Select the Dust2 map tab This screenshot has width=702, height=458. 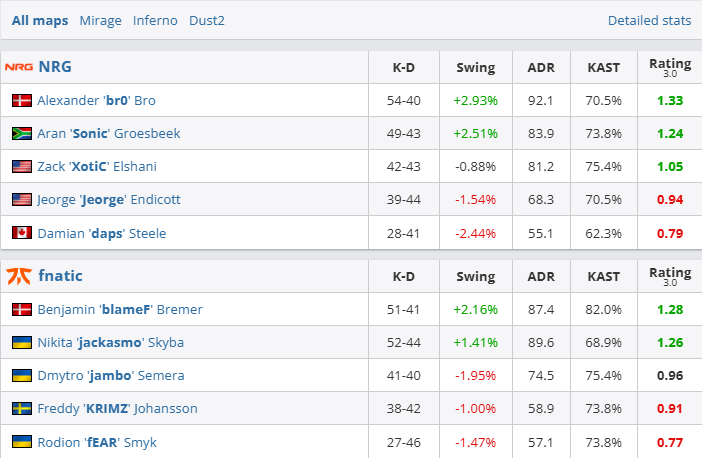[x=209, y=20]
